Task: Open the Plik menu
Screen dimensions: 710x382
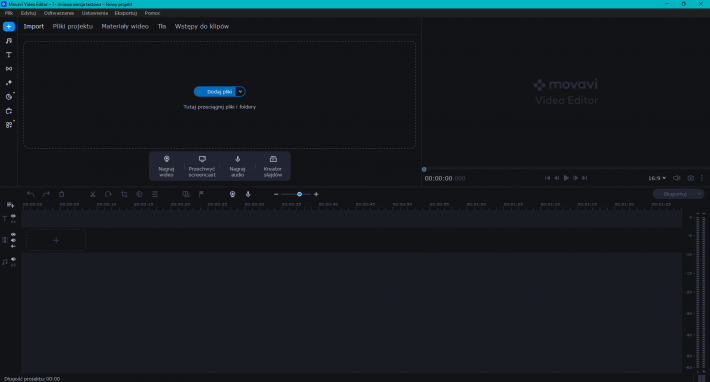Action: point(9,13)
